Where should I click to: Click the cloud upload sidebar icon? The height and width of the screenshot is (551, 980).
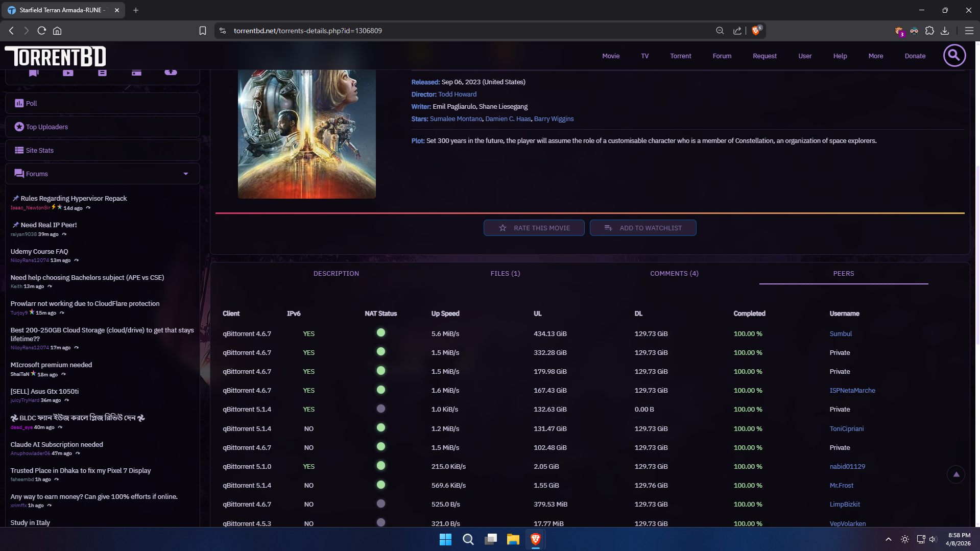pos(171,73)
